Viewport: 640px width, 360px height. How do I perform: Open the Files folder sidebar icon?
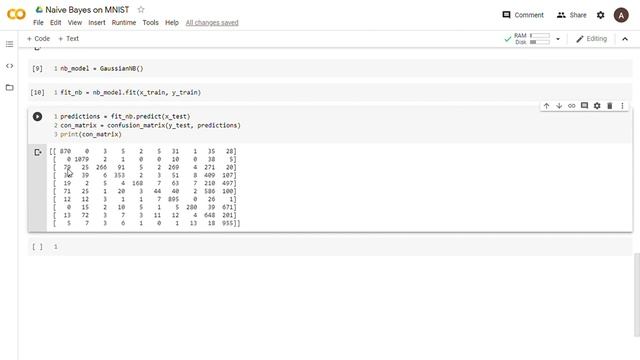point(9,87)
